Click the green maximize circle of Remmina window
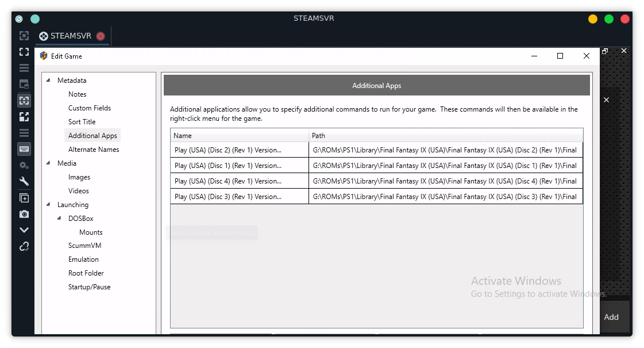 pyautogui.click(x=609, y=19)
